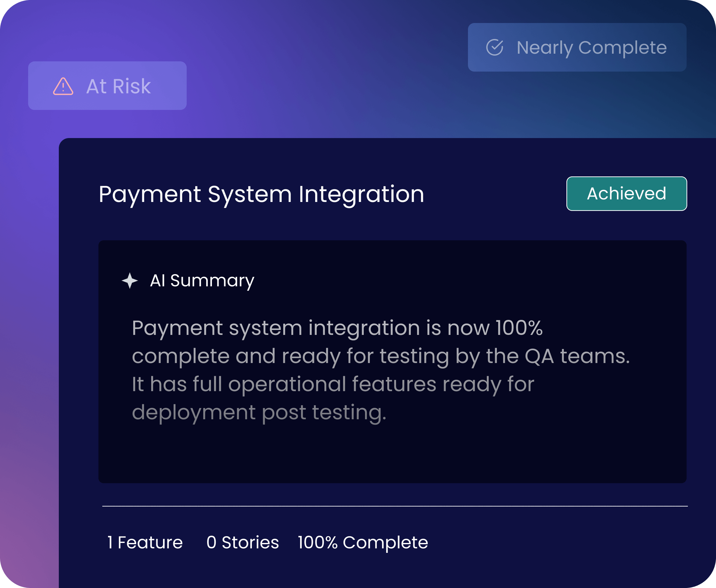
Task: Click the empty card area beside the title
Action: click(494, 194)
